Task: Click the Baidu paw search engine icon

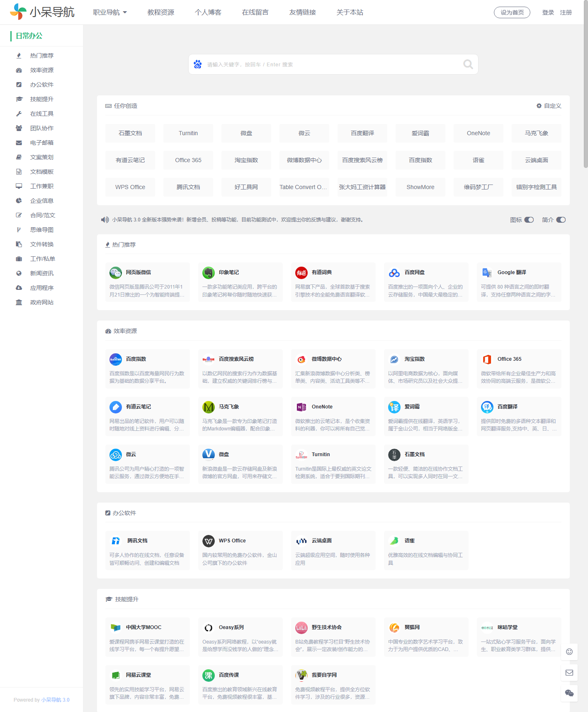Action: tap(198, 64)
